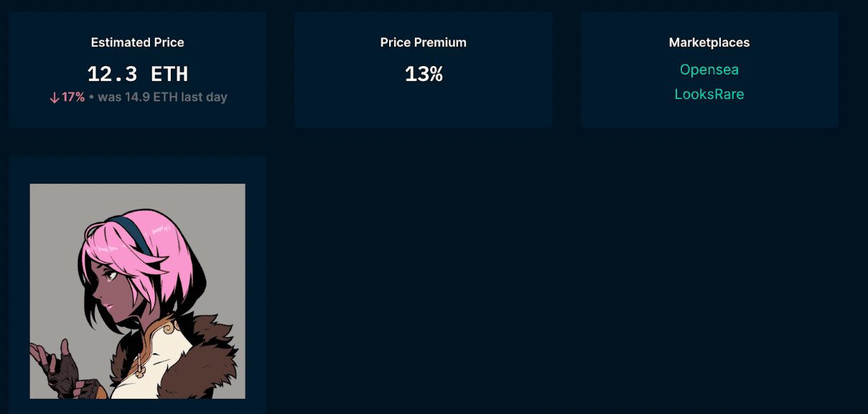This screenshot has width=868, height=414.
Task: Click the Marketplaces heading
Action: click(709, 42)
